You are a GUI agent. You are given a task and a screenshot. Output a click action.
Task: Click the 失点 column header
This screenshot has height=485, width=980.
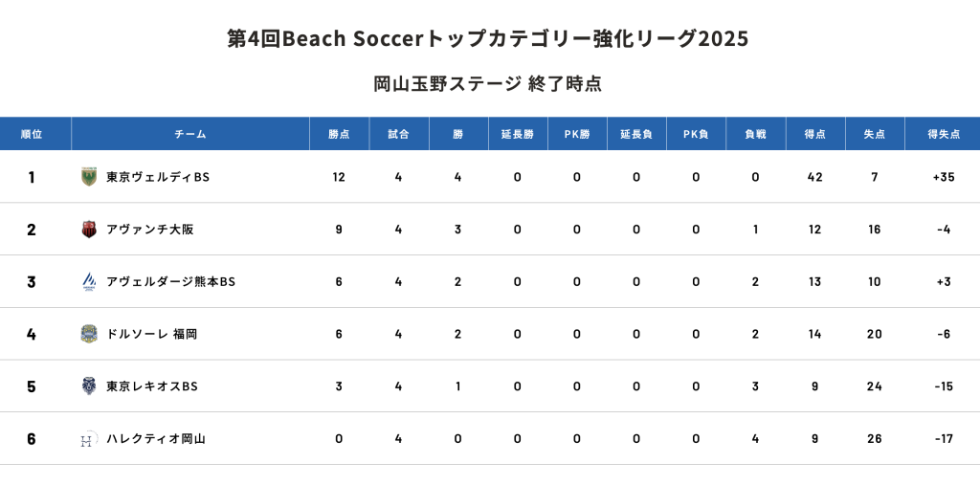coord(875,134)
